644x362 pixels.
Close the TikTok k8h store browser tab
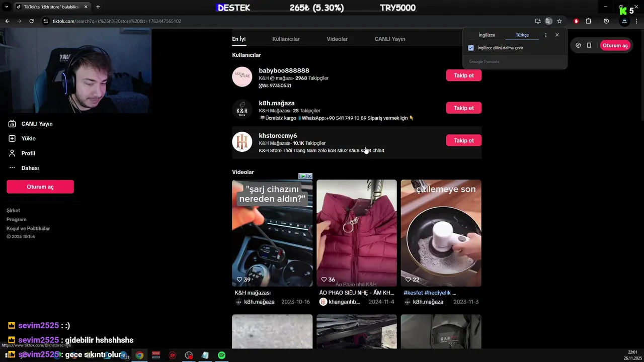(x=85, y=7)
